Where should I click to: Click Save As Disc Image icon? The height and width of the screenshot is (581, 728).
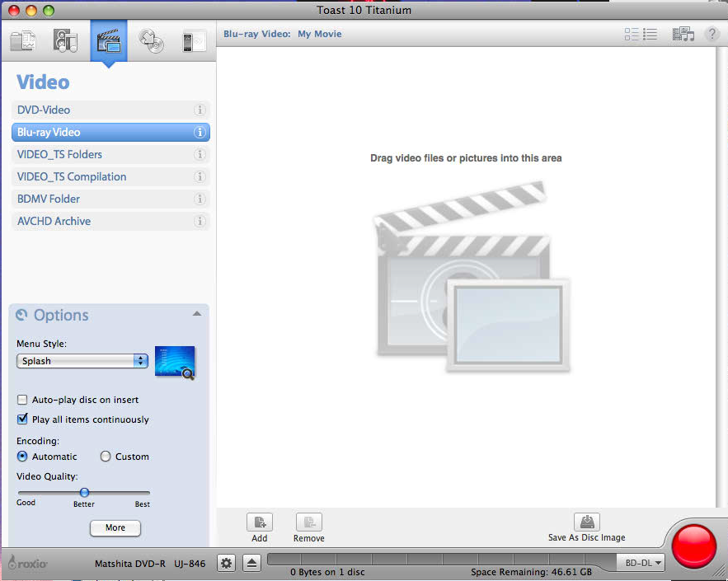587,522
